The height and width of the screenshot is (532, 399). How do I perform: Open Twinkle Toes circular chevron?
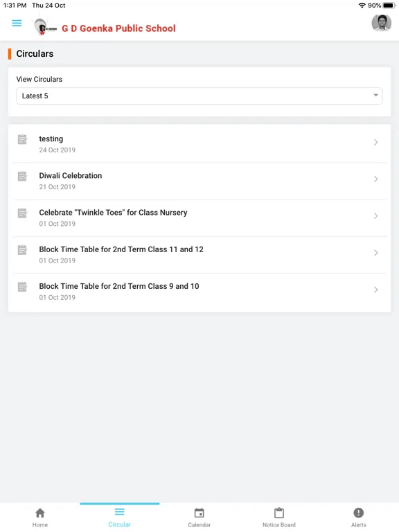click(376, 216)
